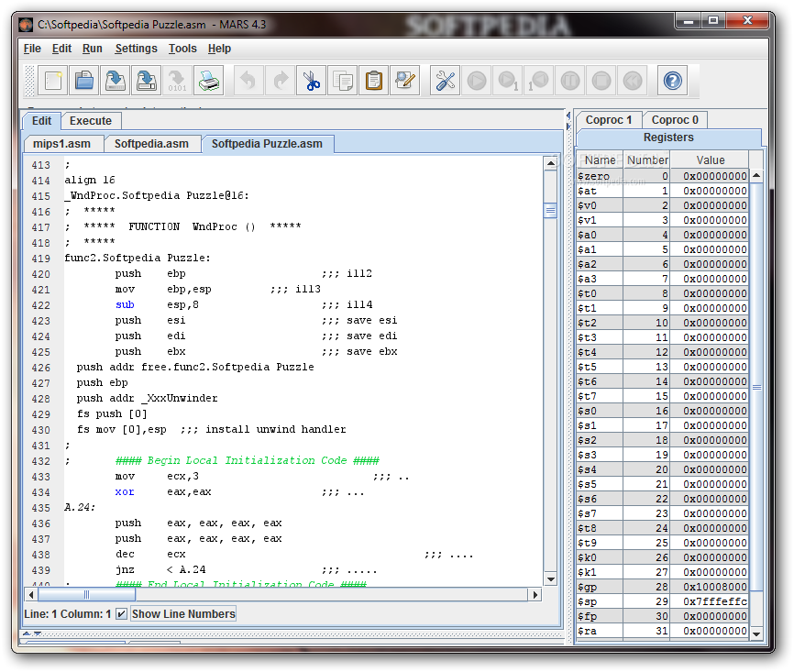Open the File menu
The height and width of the screenshot is (672, 794).
coord(32,49)
